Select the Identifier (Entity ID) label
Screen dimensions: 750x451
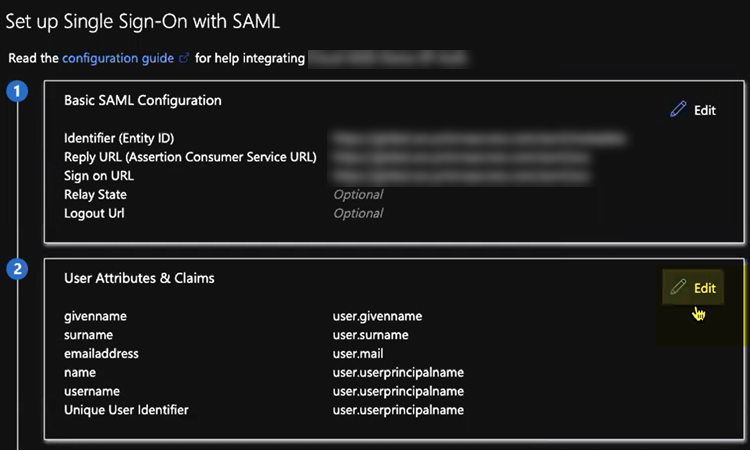(126, 138)
